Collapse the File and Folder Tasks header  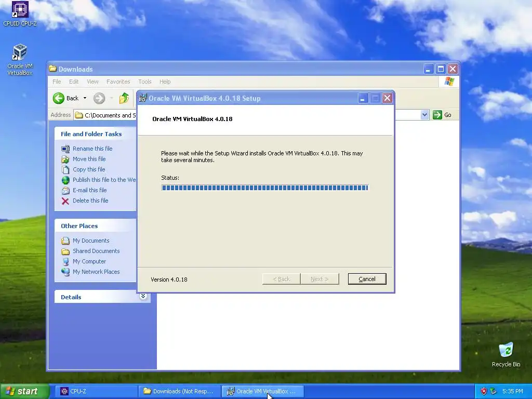tap(96, 134)
